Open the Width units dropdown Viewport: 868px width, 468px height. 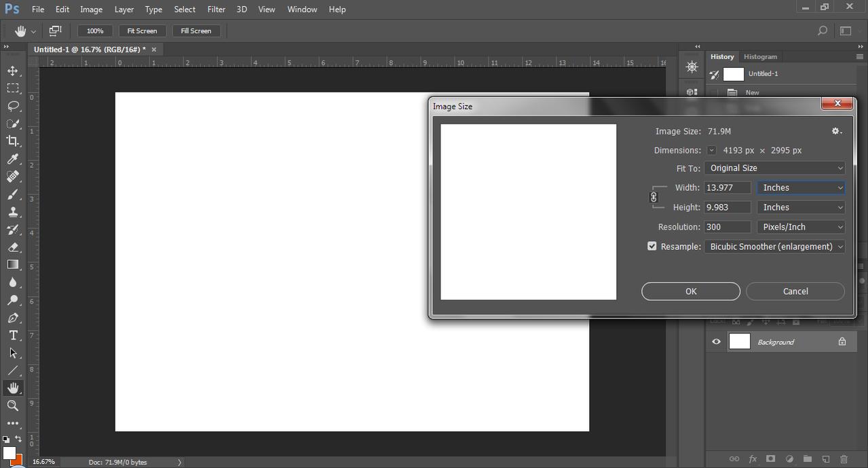point(801,187)
